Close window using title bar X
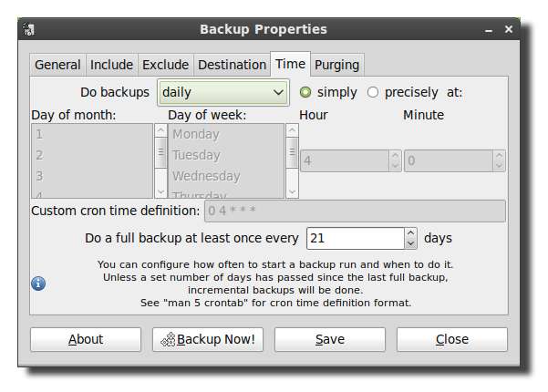Image resolution: width=548 pixels, height=392 pixels. pyautogui.click(x=508, y=29)
